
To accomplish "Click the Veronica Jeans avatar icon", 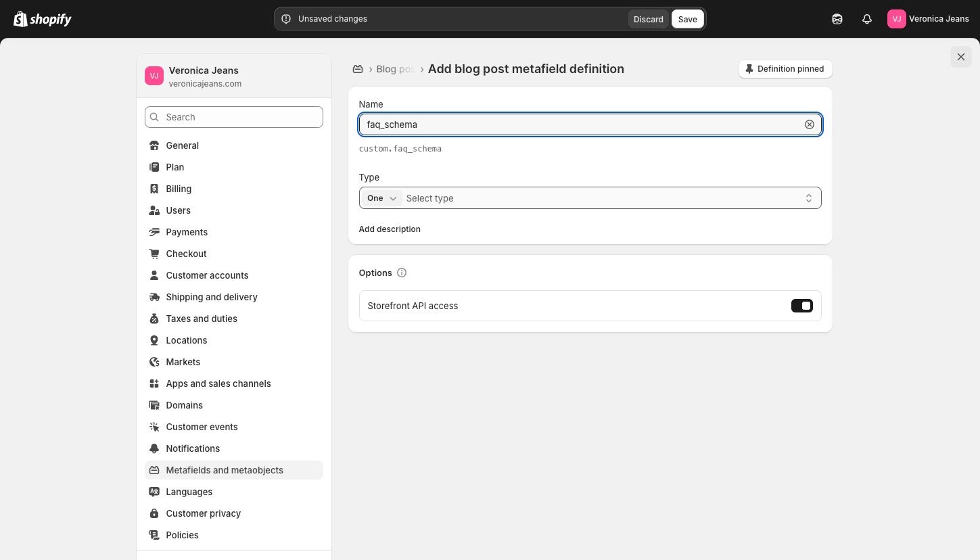I will click(x=896, y=19).
